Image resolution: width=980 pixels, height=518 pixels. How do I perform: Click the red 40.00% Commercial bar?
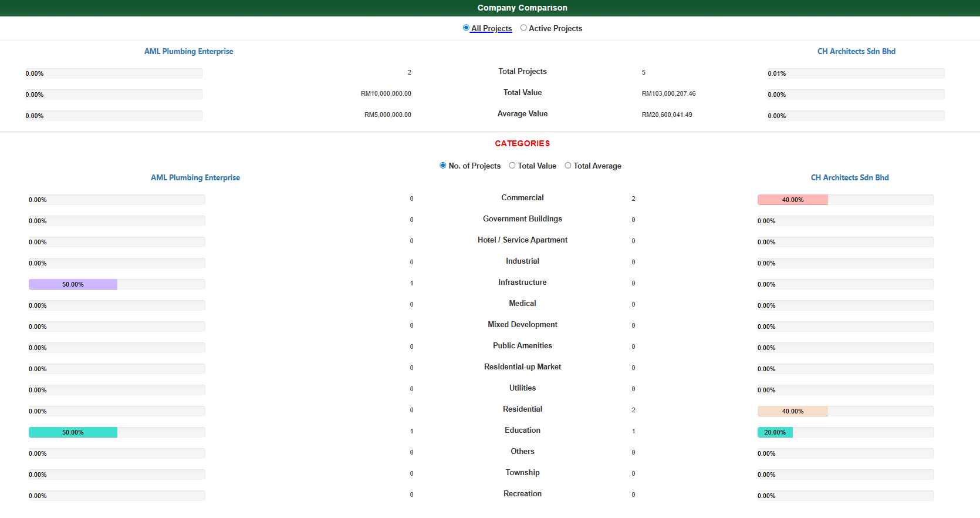[792, 200]
